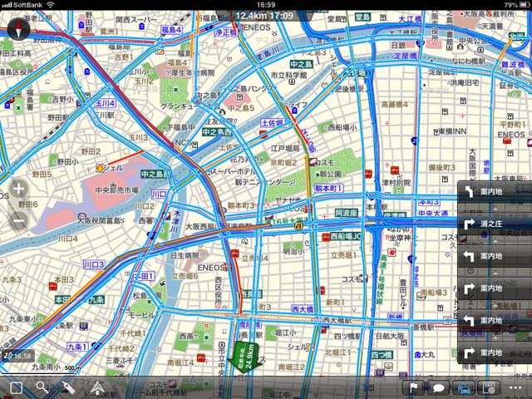Tap the 西大橋 intersection label
This screenshot has height=399, width=532.
coord(303,309)
